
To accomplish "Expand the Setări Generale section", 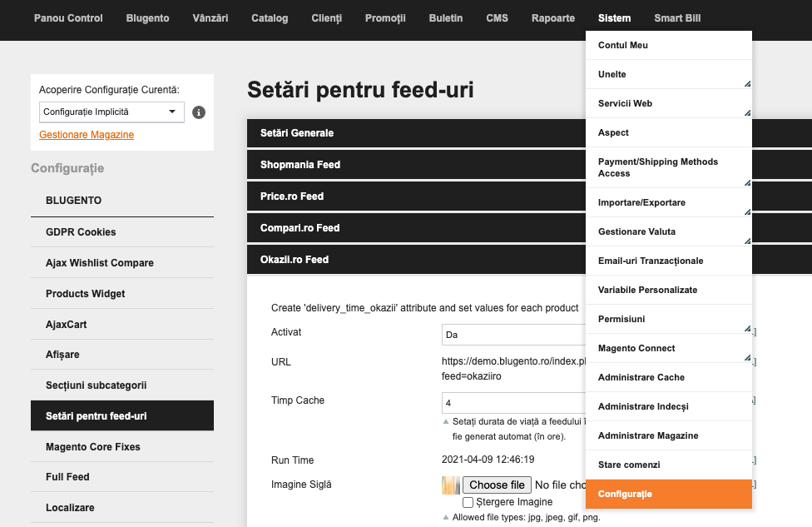I will click(416, 133).
